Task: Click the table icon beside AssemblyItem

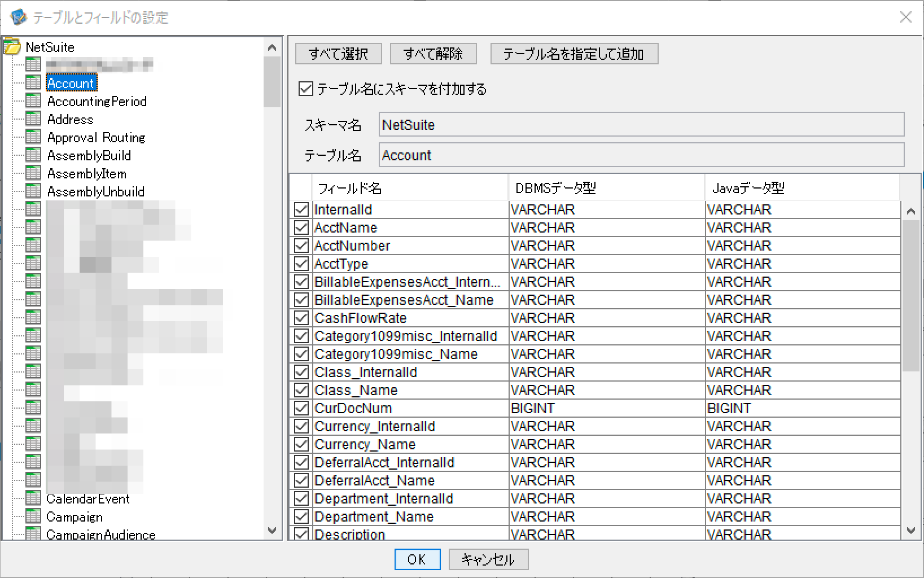Action: point(33,173)
